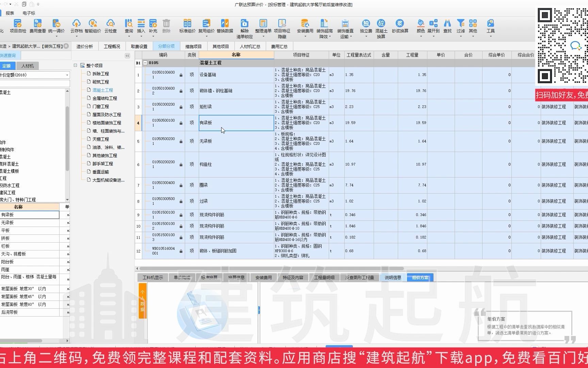The image size is (588, 368).
Task: Open 混凝土换算 concrete conversion
Action: tap(381, 29)
